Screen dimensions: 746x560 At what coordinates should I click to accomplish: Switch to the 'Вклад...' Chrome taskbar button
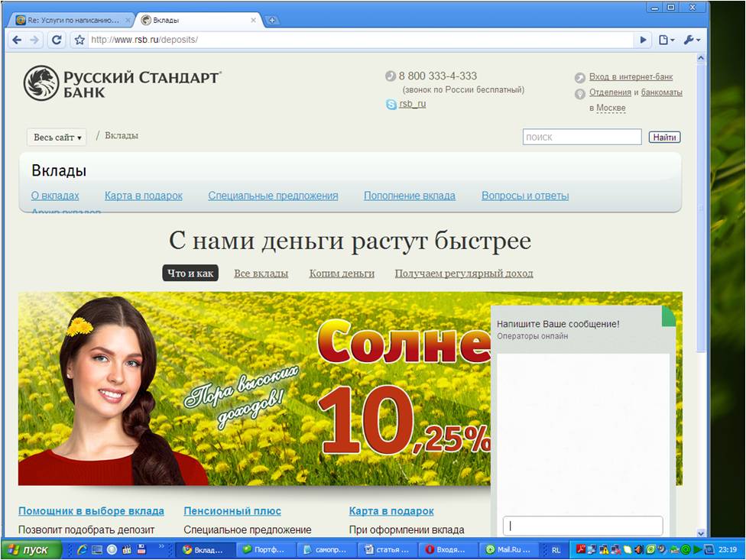[x=206, y=549]
